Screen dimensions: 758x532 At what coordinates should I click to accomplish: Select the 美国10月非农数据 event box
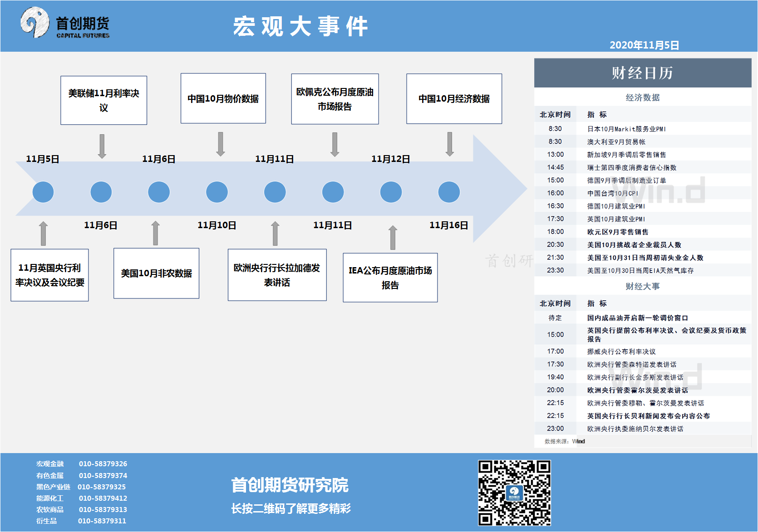click(156, 273)
